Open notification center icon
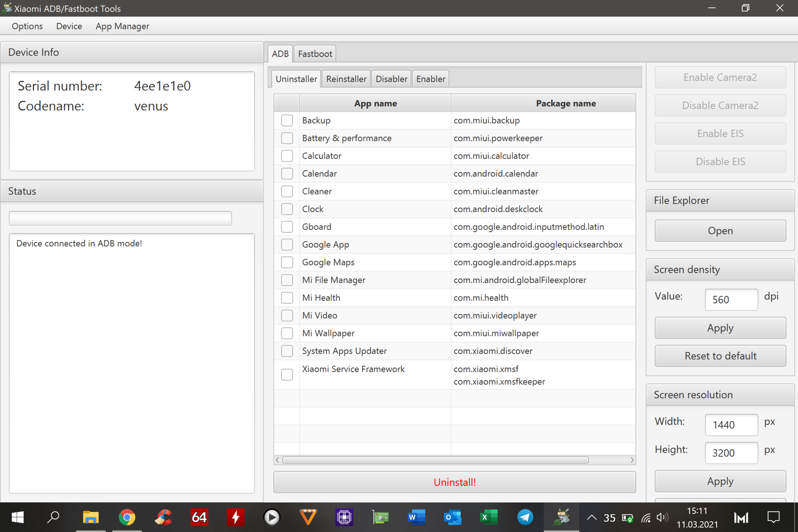The width and height of the screenshot is (798, 532). (773, 517)
